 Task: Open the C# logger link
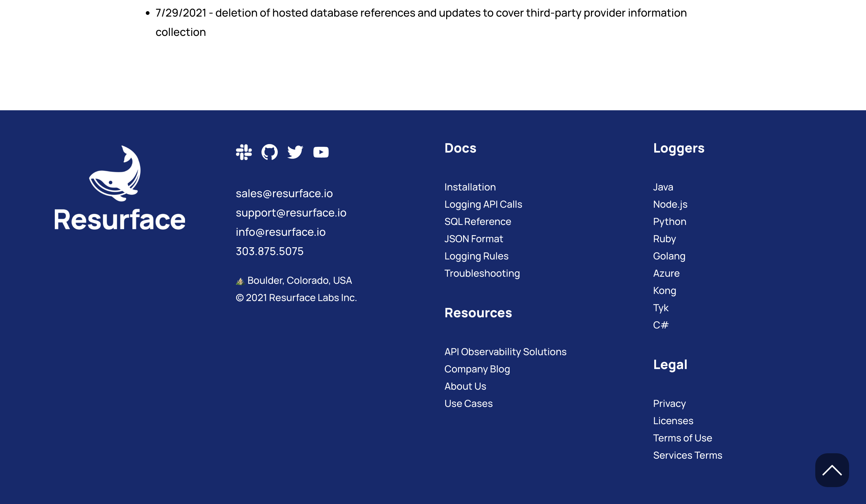pos(661,325)
